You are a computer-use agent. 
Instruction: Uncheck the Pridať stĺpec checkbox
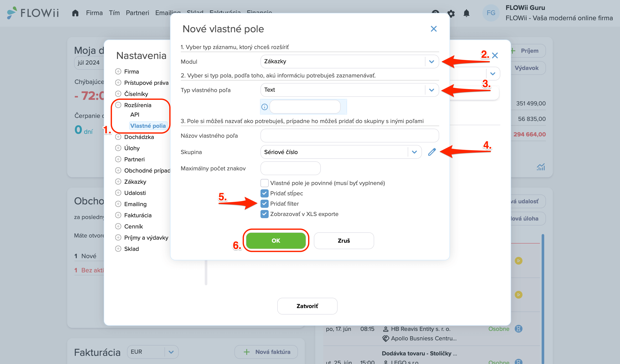click(264, 193)
